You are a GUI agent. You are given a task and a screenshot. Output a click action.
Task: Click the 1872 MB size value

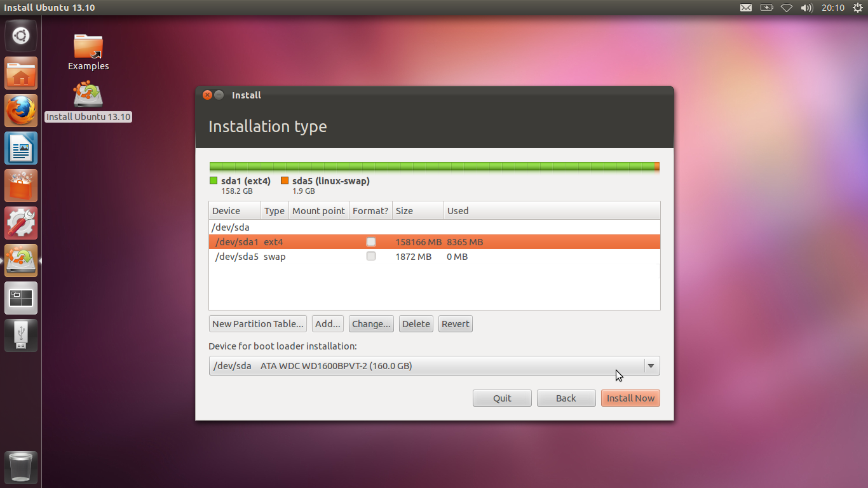tap(414, 257)
